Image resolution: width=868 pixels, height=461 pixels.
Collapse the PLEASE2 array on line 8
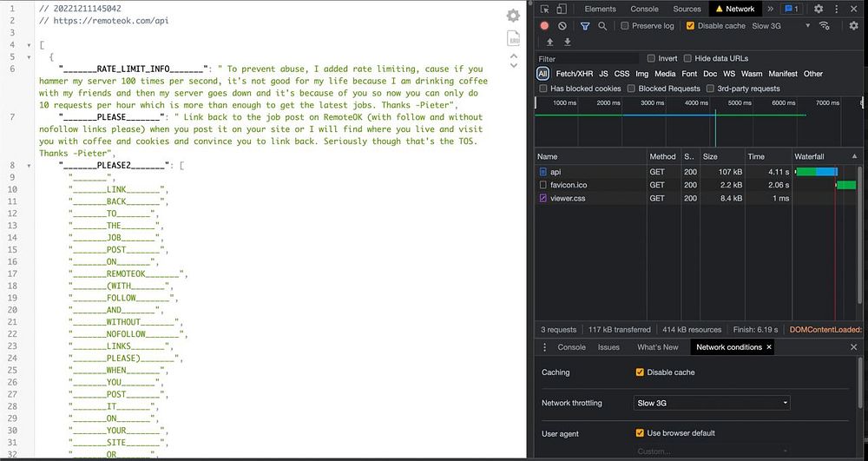click(30, 166)
